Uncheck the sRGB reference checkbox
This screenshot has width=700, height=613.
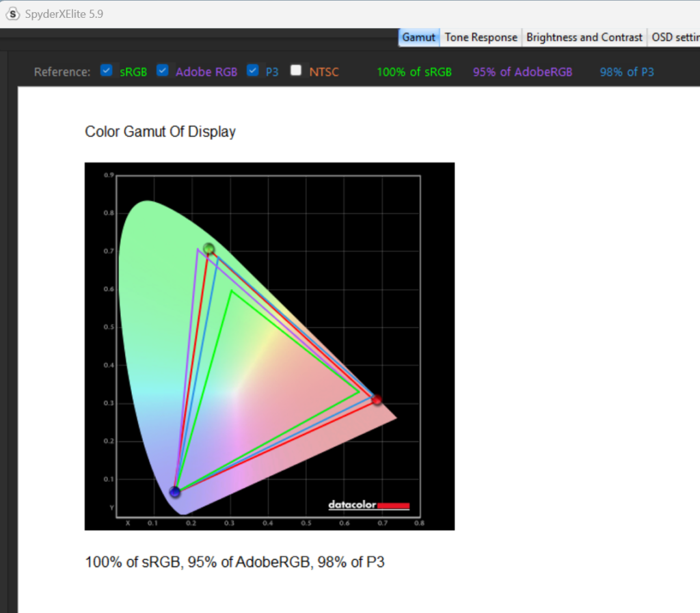107,70
